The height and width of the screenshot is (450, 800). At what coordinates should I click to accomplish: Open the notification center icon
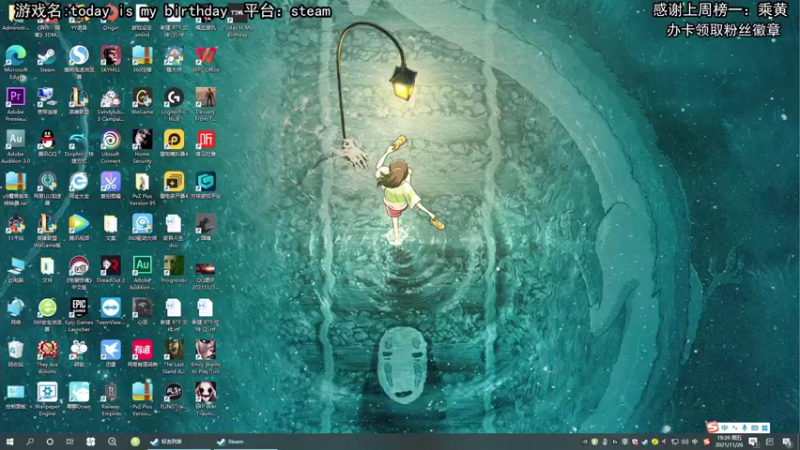pos(787,442)
